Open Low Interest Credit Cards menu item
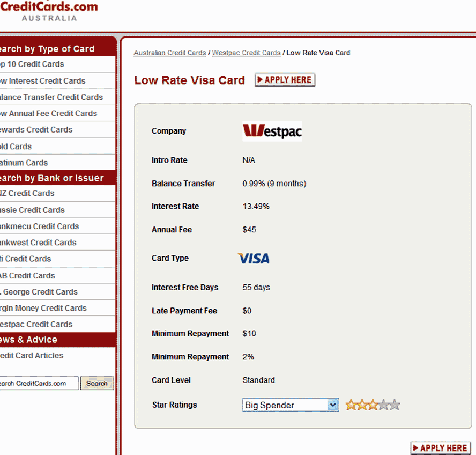Image resolution: width=476 pixels, height=455 pixels. [x=58, y=81]
